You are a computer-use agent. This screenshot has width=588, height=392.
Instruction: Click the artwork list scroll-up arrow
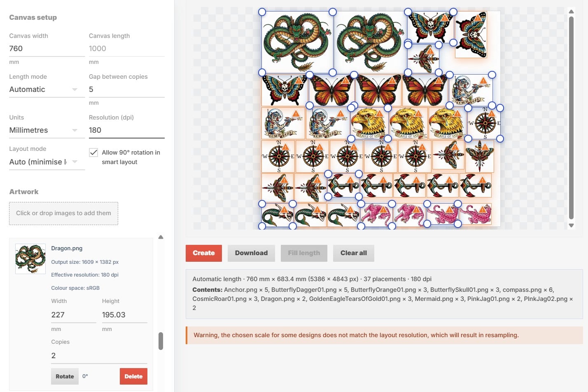[161, 237]
